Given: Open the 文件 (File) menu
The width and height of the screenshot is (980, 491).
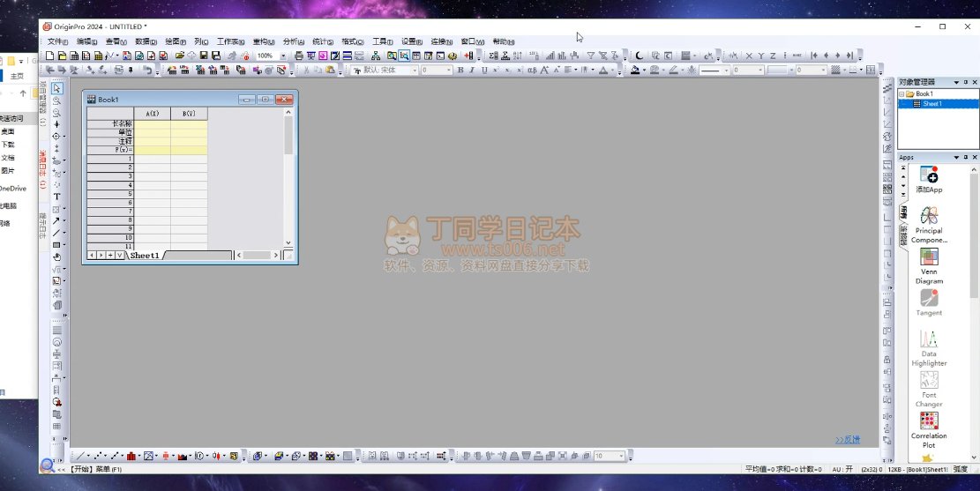Looking at the screenshot, I should (56, 41).
